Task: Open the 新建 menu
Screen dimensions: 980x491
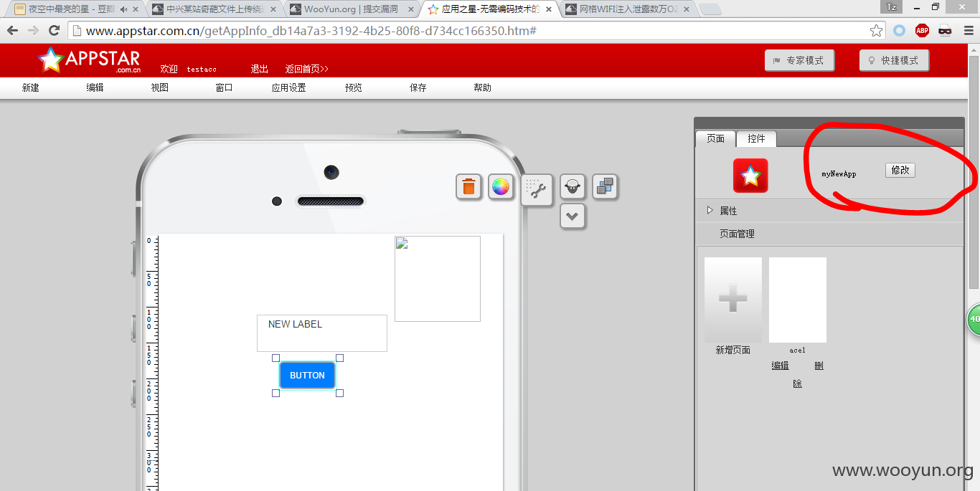Action: 30,87
